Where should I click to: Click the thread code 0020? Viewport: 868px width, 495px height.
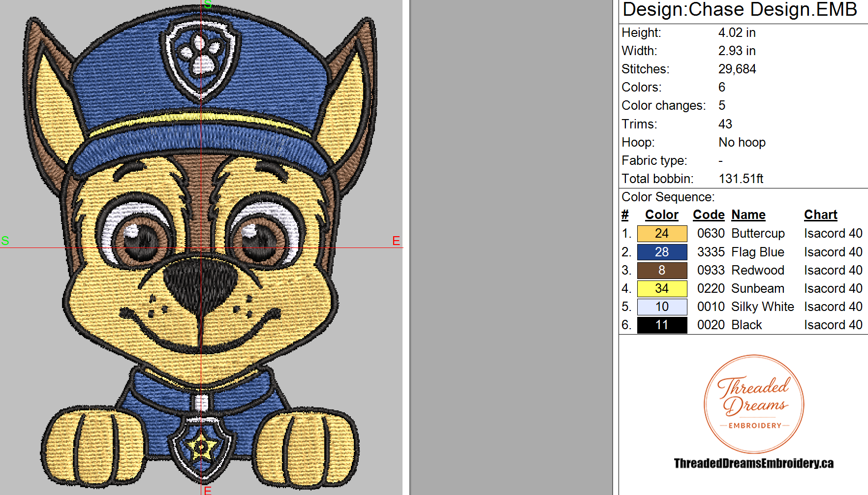[x=711, y=325]
